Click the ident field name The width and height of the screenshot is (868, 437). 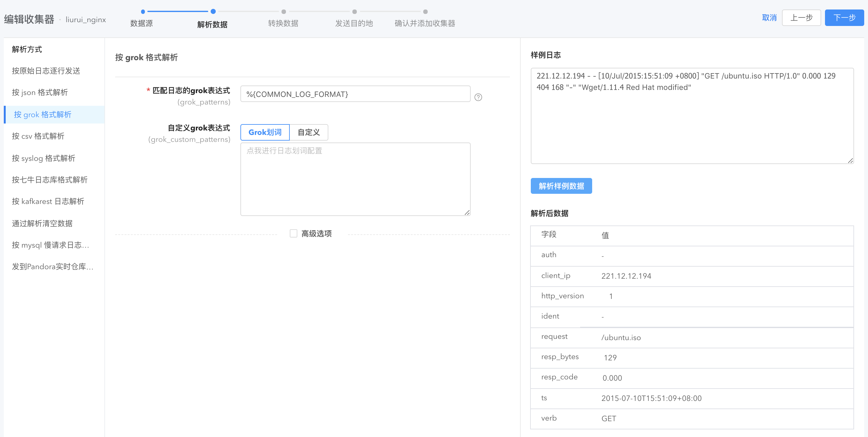click(550, 316)
